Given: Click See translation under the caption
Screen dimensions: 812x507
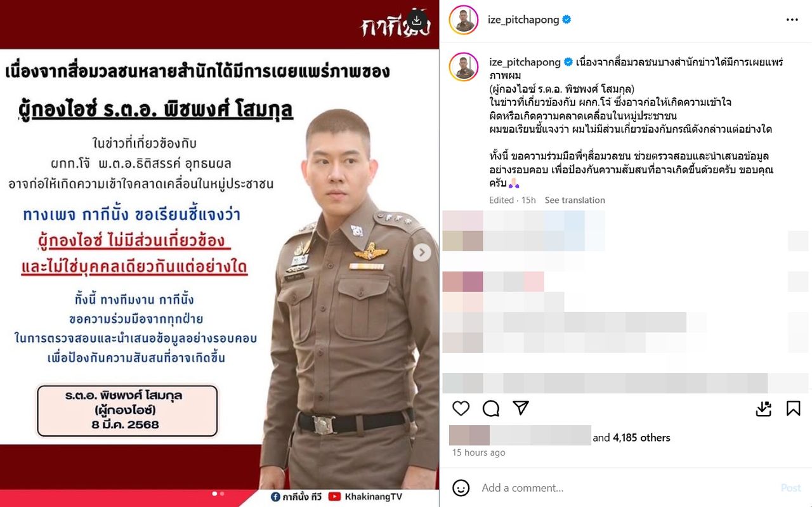Looking at the screenshot, I should click(x=575, y=200).
